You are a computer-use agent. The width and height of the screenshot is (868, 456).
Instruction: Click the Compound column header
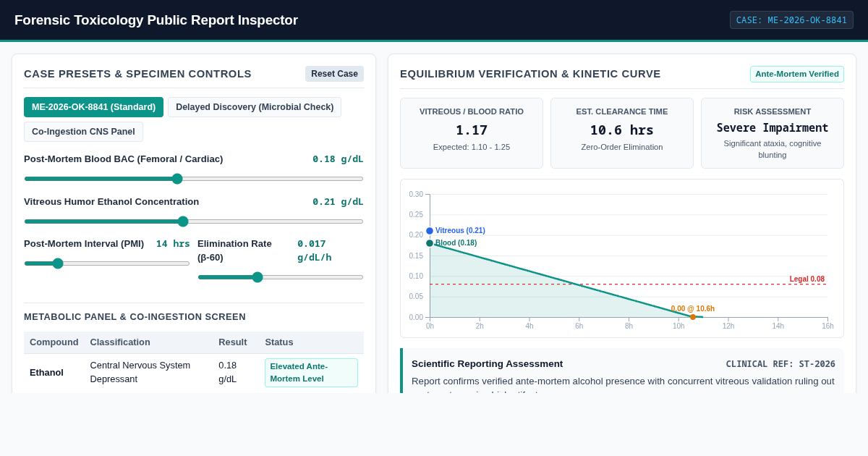click(54, 342)
